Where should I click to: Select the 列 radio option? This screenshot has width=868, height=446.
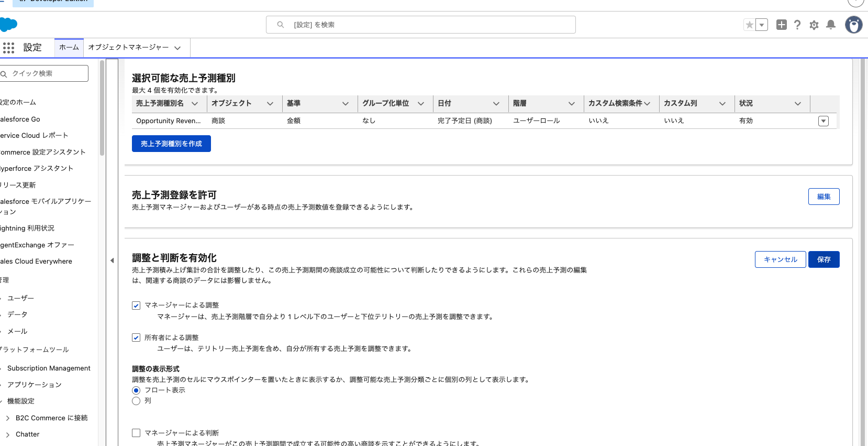coord(136,401)
